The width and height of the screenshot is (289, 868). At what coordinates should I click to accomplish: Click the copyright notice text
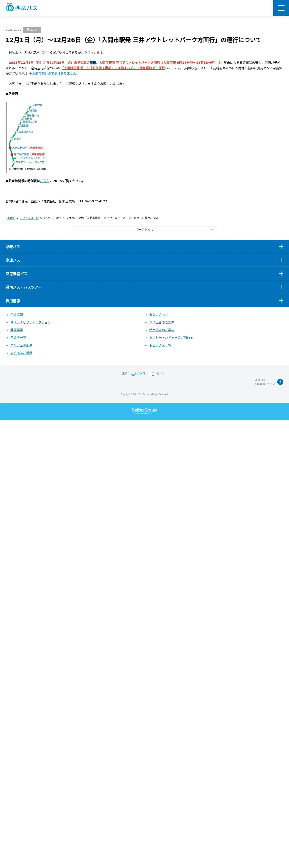click(144, 394)
